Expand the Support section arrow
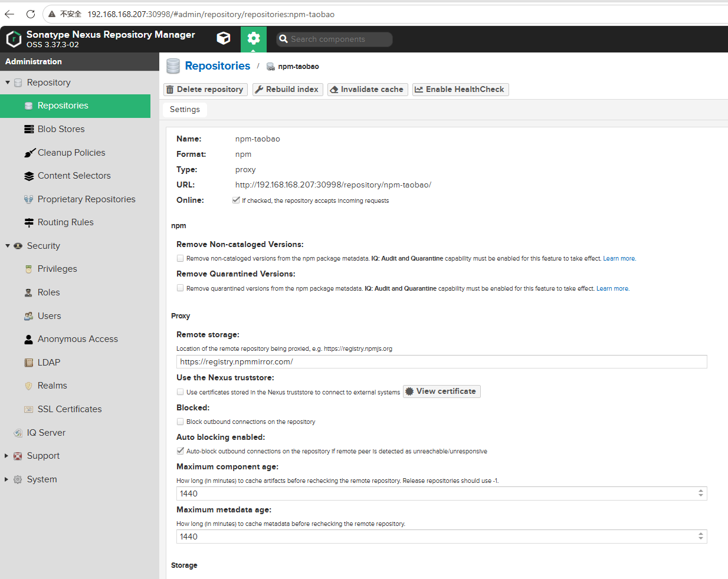728x579 pixels. pyautogui.click(x=6, y=456)
